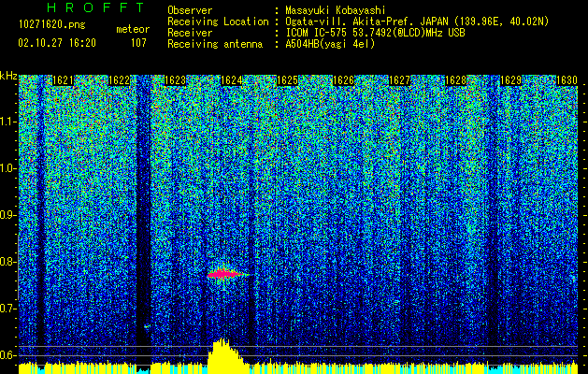The height and width of the screenshot is (374, 588).
Task: Click the 'meteor' label
Action: [x=133, y=29]
